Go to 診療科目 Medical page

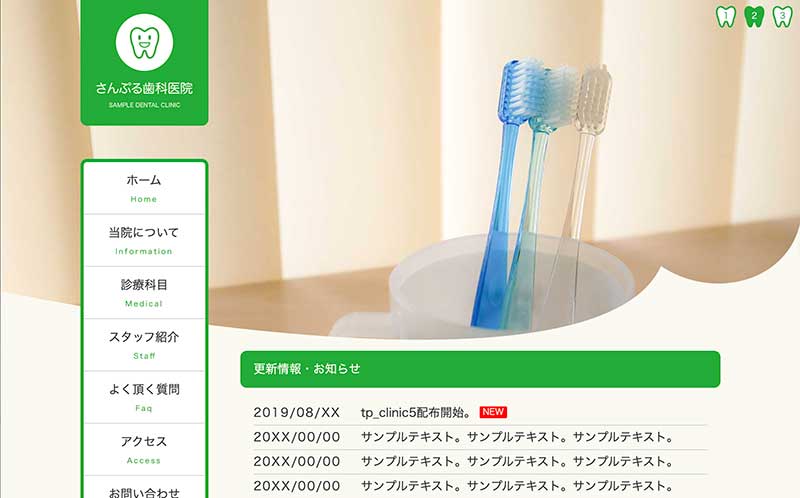(x=144, y=293)
